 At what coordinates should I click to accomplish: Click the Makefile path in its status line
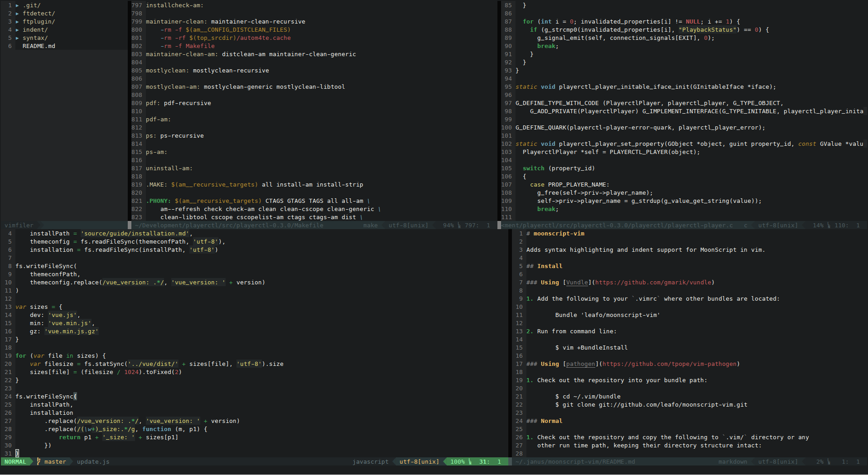[229, 226]
